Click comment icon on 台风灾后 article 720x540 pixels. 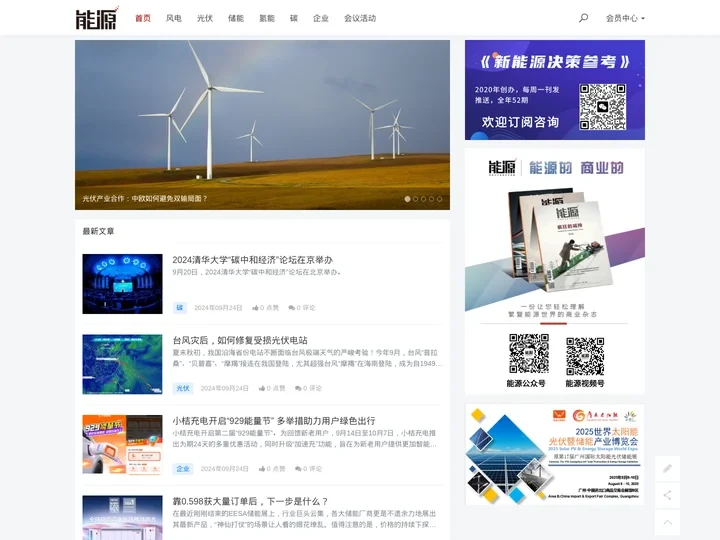tap(298, 388)
